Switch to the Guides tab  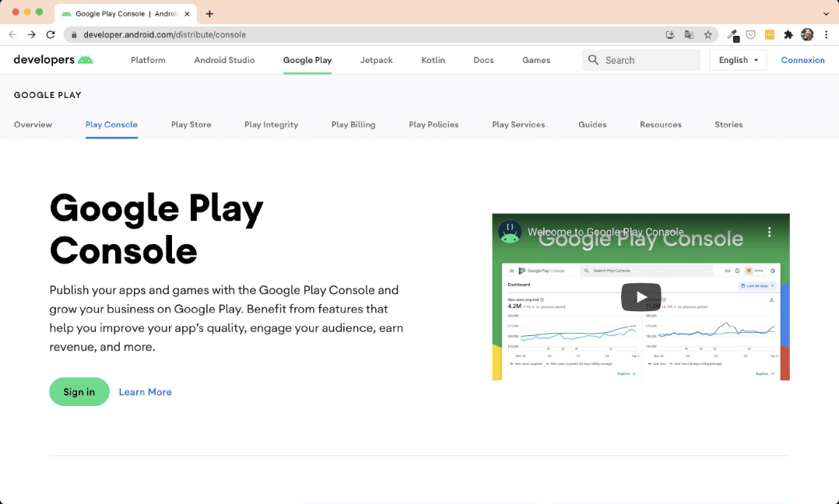coord(592,124)
